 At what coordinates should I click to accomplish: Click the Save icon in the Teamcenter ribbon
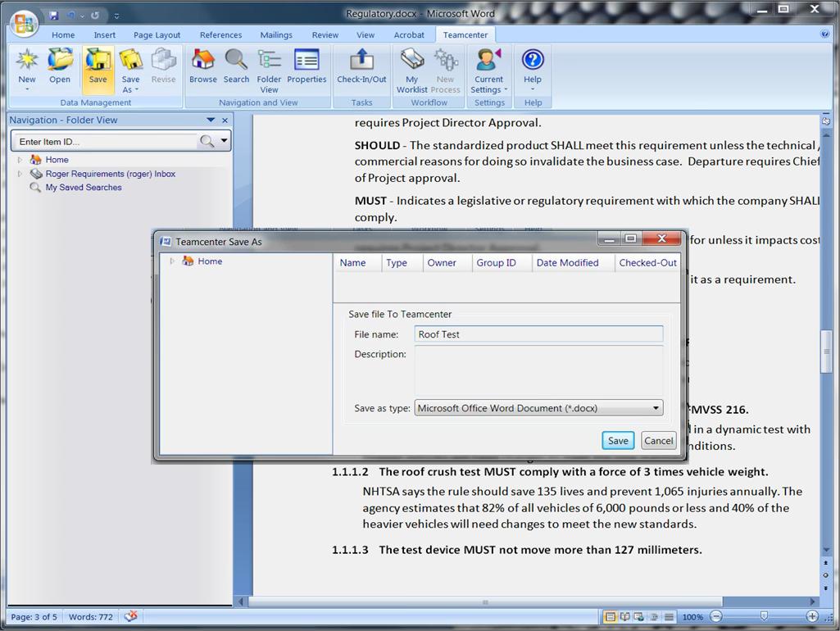click(x=98, y=60)
